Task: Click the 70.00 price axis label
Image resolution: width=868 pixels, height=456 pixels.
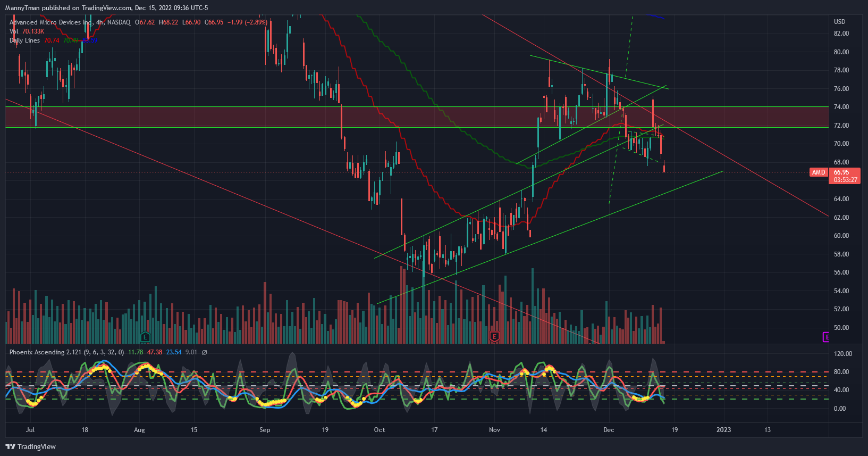Action: point(841,144)
